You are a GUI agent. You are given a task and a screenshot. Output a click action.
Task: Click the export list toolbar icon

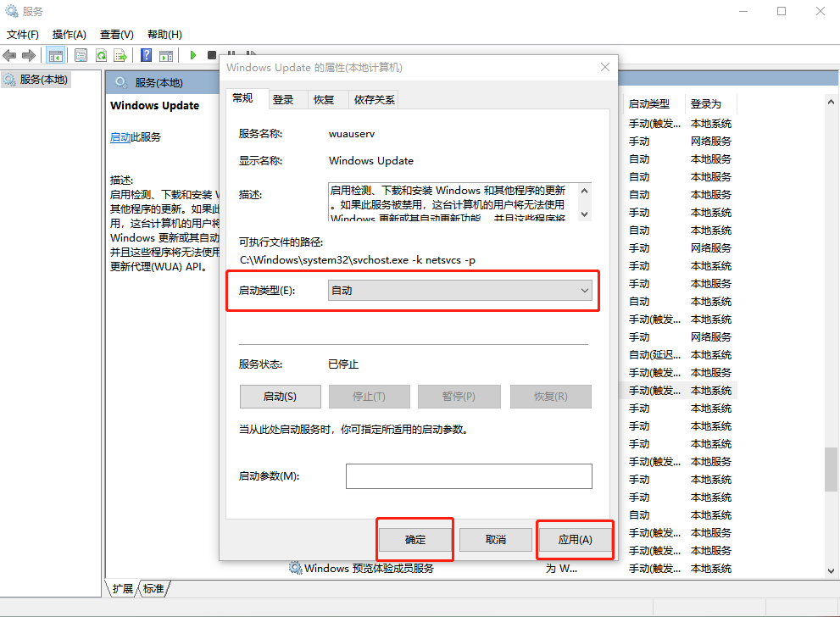[x=120, y=54]
